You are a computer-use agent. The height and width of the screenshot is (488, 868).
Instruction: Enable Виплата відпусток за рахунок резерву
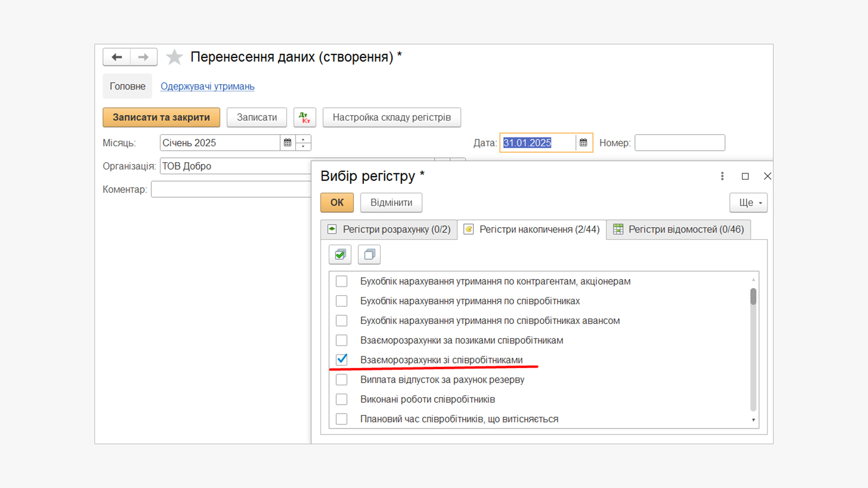pyautogui.click(x=342, y=380)
